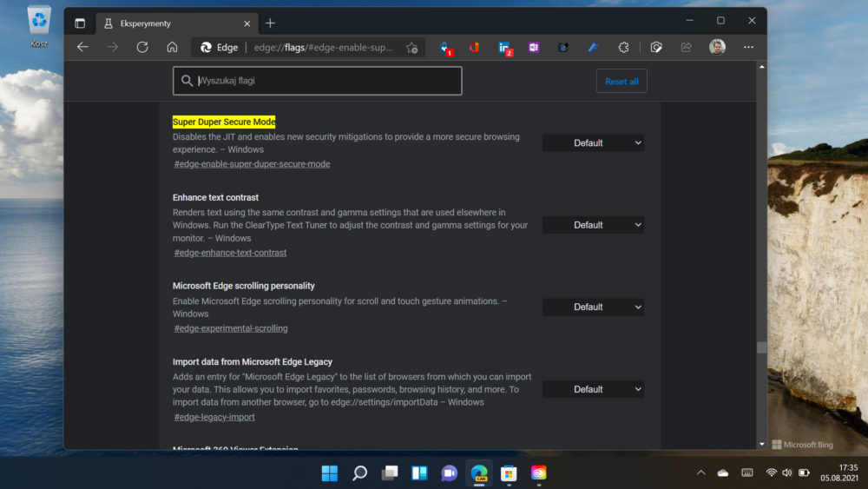Click Edge Canary icon on taskbar
This screenshot has width=868, height=489.
[x=479, y=473]
